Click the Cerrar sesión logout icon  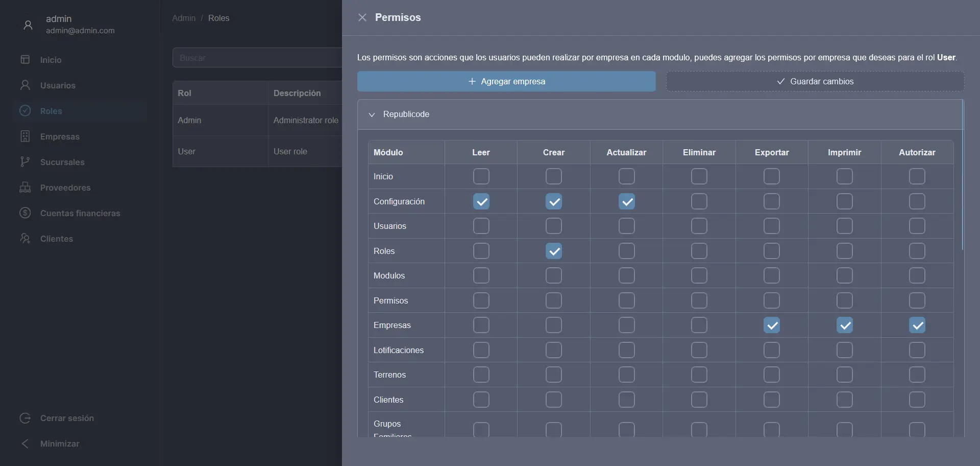pyautogui.click(x=25, y=418)
